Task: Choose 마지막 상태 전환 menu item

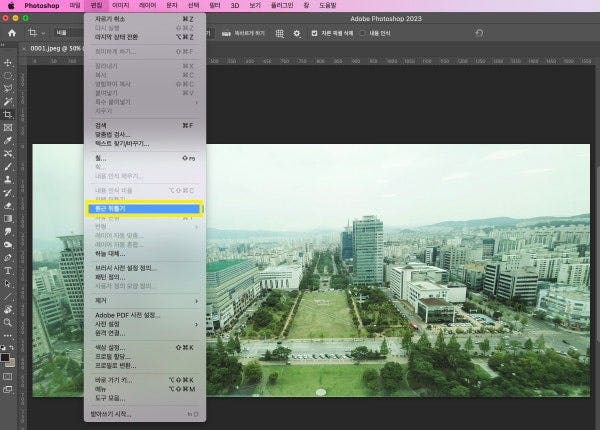Action: pos(145,37)
